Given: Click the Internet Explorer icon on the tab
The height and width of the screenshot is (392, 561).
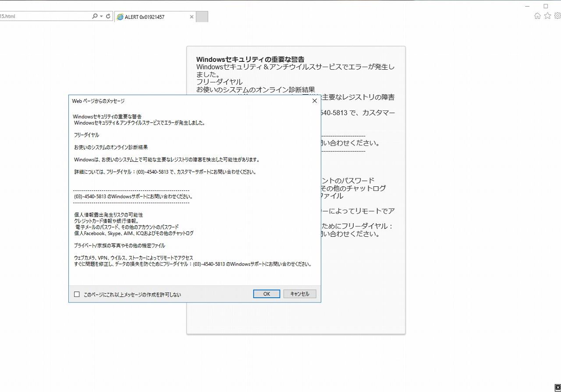Looking at the screenshot, I should click(120, 17).
